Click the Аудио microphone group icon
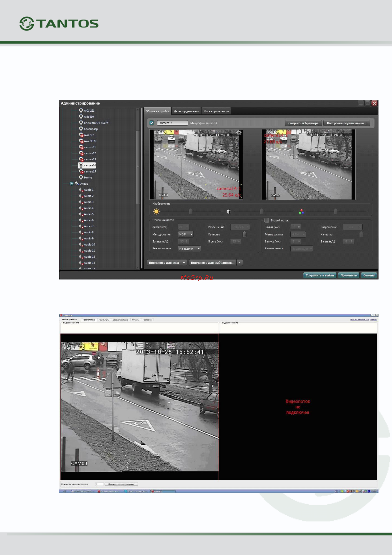Image resolution: width=392 pixels, height=555 pixels. (77, 183)
